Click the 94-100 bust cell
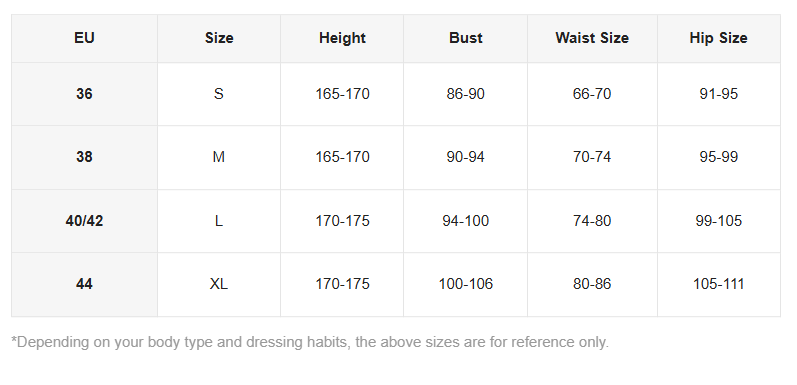The height and width of the screenshot is (385, 797). 466,221
